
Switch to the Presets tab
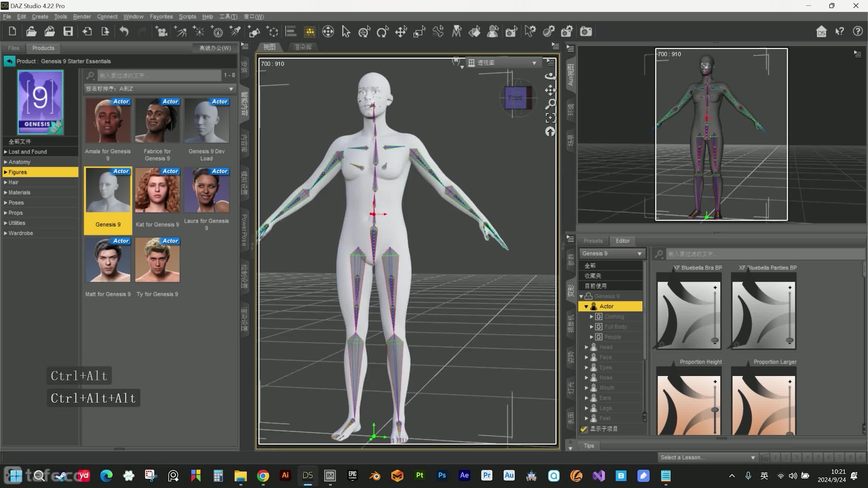(593, 241)
